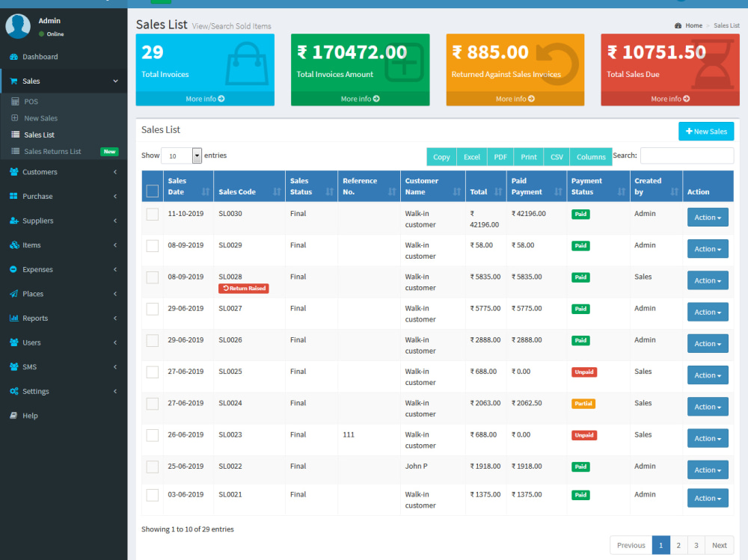Viewport: 748px width, 560px height.
Task: Click More info on Total Invoices Amount card
Action: click(x=361, y=99)
